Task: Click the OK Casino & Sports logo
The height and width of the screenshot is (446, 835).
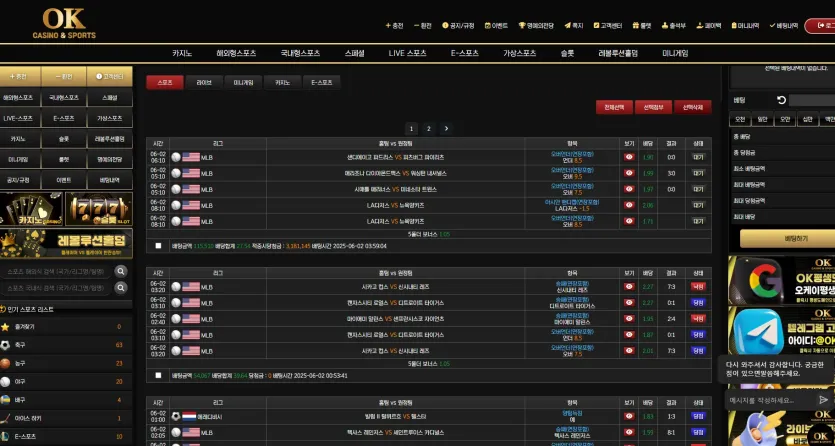Action: click(x=64, y=23)
